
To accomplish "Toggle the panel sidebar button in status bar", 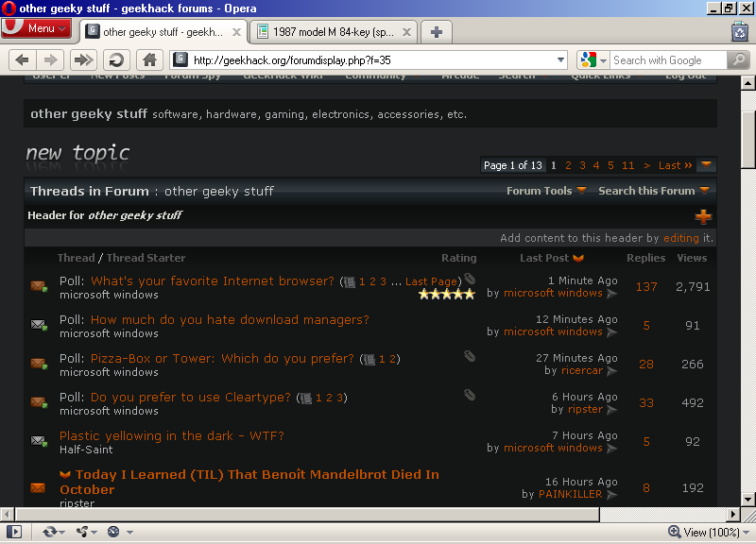I will click(x=13, y=532).
